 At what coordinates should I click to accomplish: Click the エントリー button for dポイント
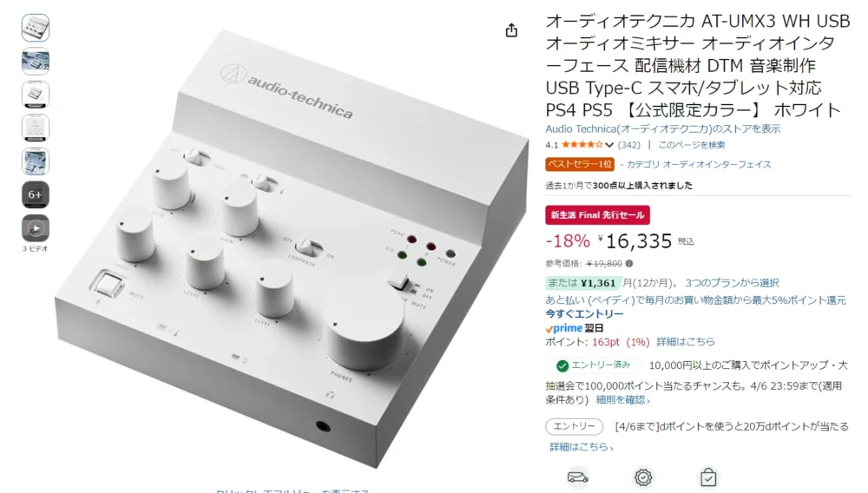point(574,427)
